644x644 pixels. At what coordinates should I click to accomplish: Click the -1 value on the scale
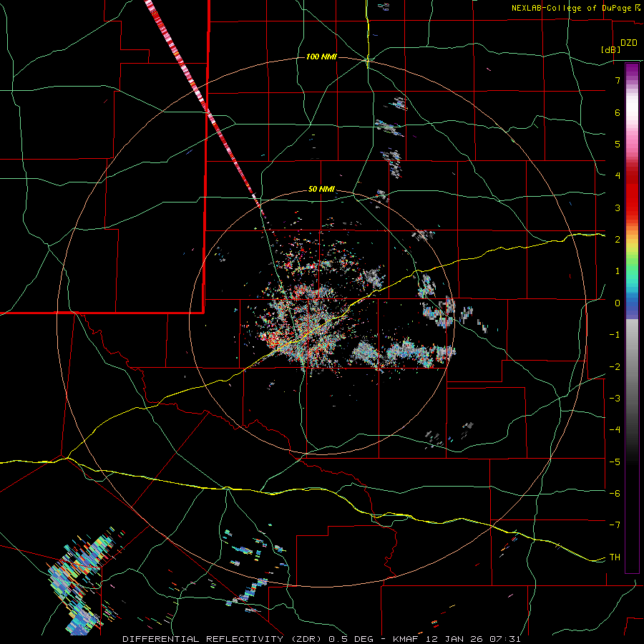[x=615, y=335]
